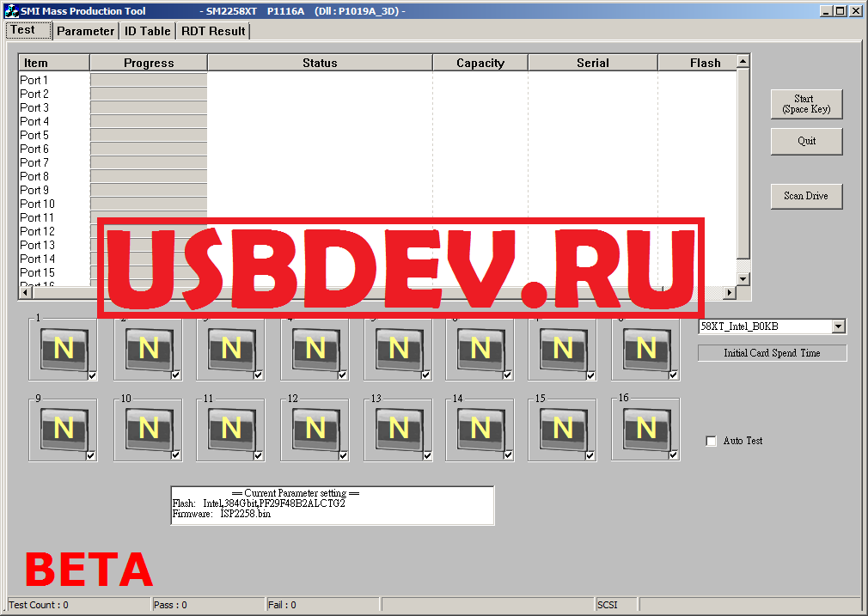Select the port 10 N status icon

coord(149,429)
